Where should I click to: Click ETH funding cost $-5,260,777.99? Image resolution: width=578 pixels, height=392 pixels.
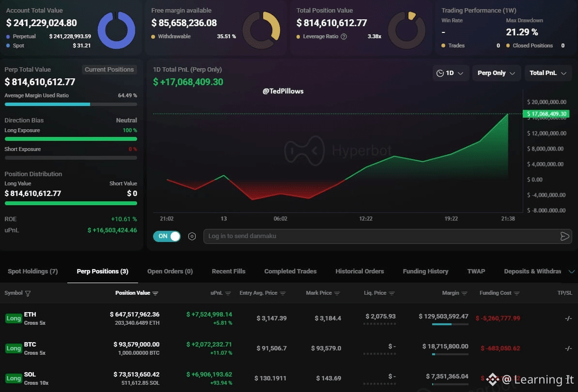(498, 318)
